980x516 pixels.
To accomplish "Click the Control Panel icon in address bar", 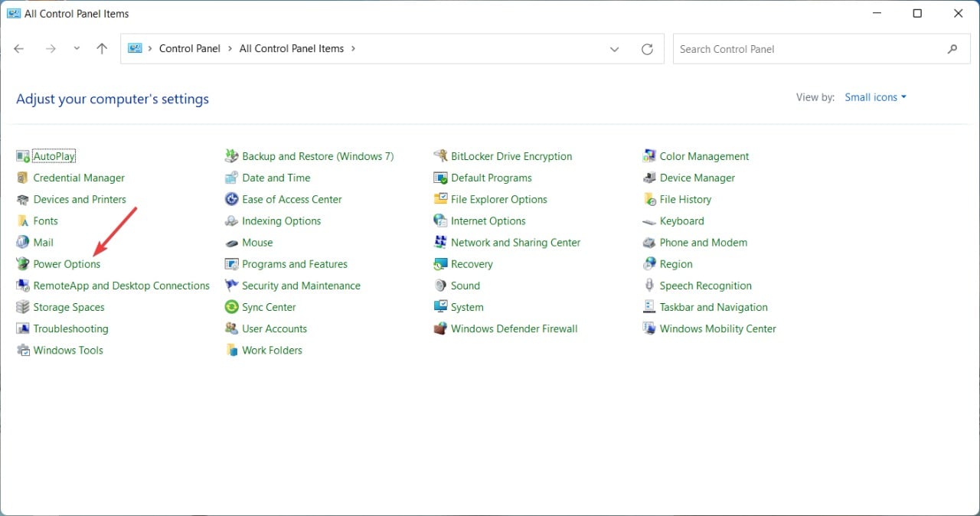I will pyautogui.click(x=135, y=48).
